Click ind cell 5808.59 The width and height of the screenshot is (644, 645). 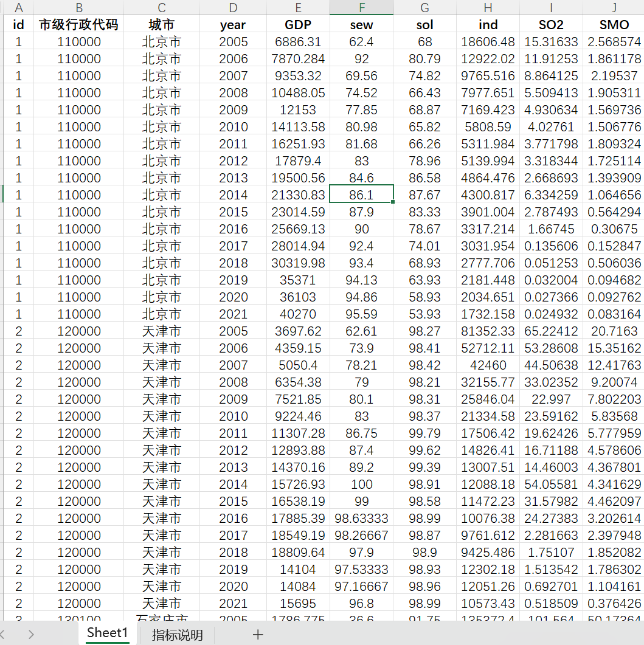[x=488, y=126]
